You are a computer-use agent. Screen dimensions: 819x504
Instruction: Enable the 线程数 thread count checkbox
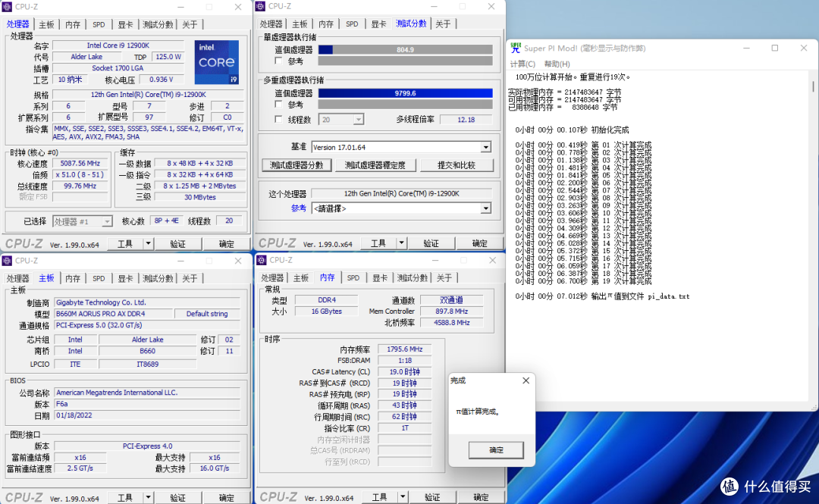278,120
